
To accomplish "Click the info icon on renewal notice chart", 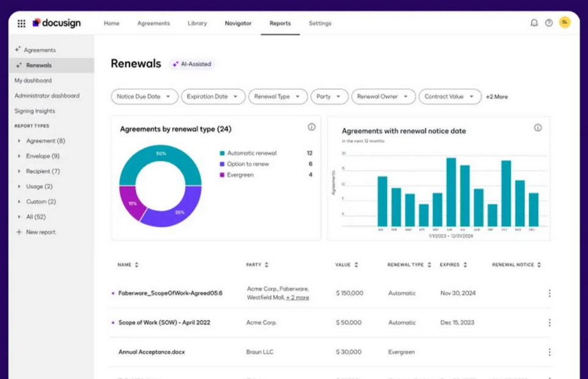I will point(537,128).
